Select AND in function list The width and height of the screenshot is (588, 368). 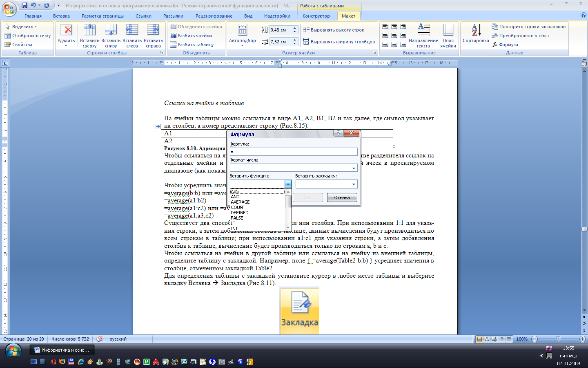(x=257, y=197)
